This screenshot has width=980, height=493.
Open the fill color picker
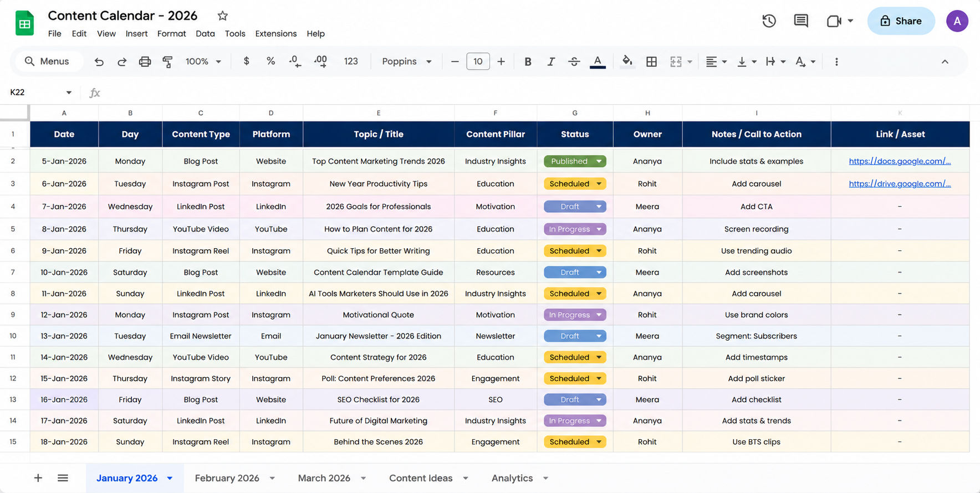coord(627,61)
